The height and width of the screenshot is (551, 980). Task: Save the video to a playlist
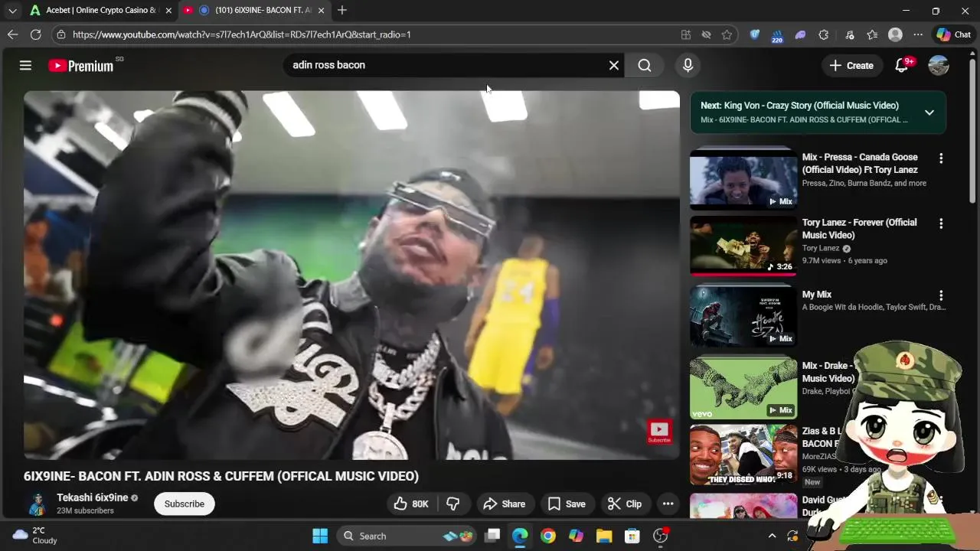[567, 504]
